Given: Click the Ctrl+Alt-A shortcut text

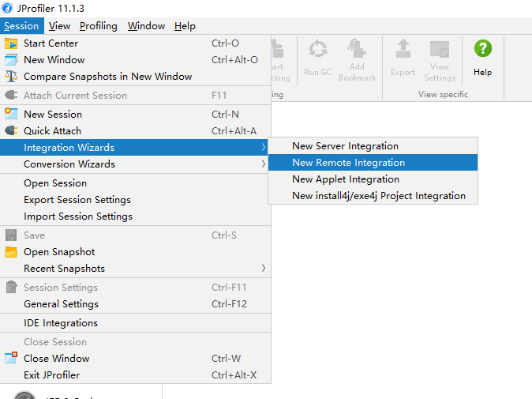Looking at the screenshot, I should point(234,130).
